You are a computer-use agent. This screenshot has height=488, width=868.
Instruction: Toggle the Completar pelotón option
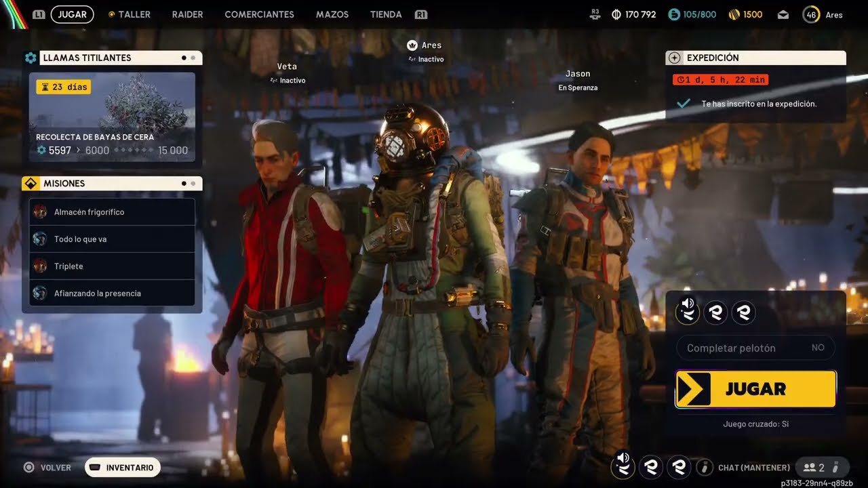tap(755, 348)
